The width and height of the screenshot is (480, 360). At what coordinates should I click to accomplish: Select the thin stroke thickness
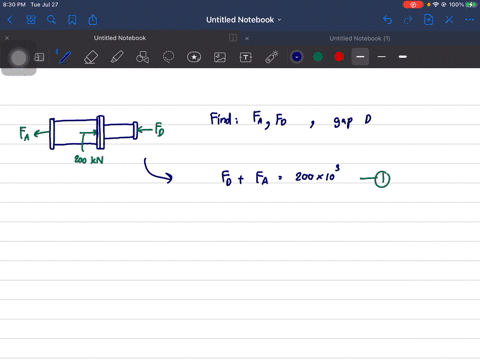pyautogui.click(x=382, y=57)
